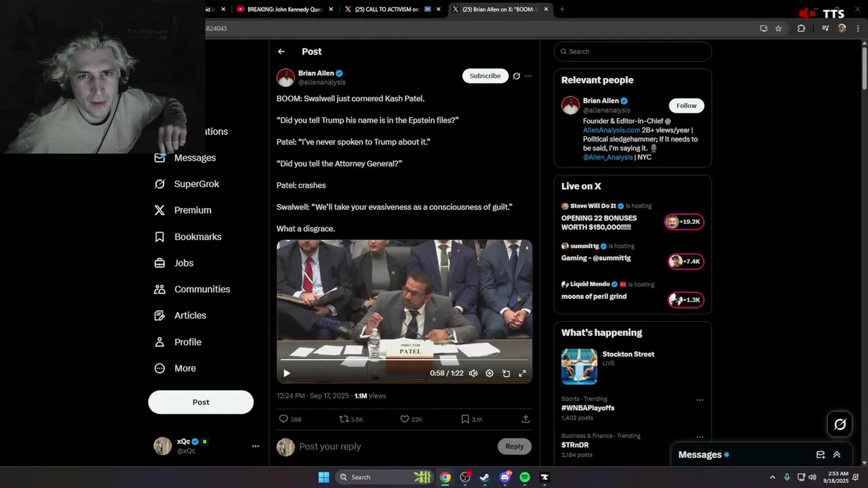Open the video settings gear

(x=490, y=373)
